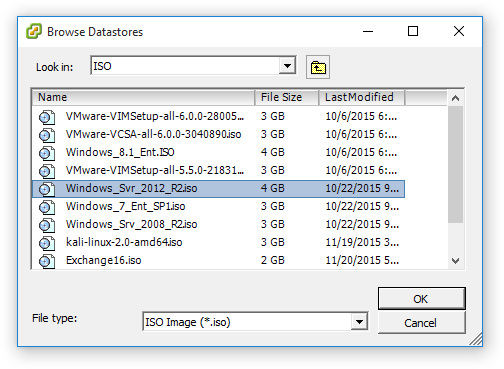The image size is (504, 369).
Task: Click the ISO icon beside Windows_Srv_2008_R2.iso
Action: point(47,225)
